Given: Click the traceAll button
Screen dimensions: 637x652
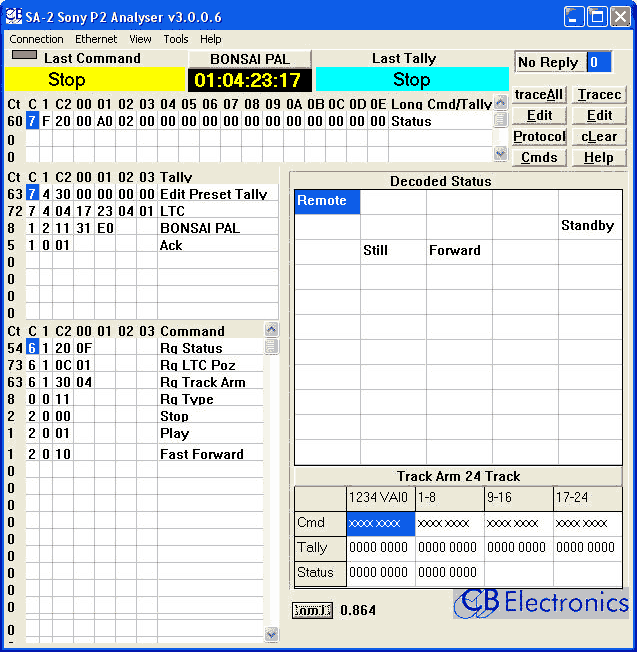Looking at the screenshot, I should coord(539,95).
